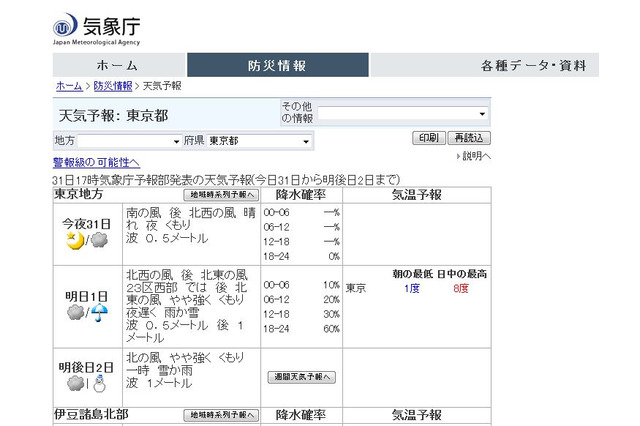The height and width of the screenshot is (426, 640).
Task: Open the 防災情報 navigation tab
Action: pos(278,65)
